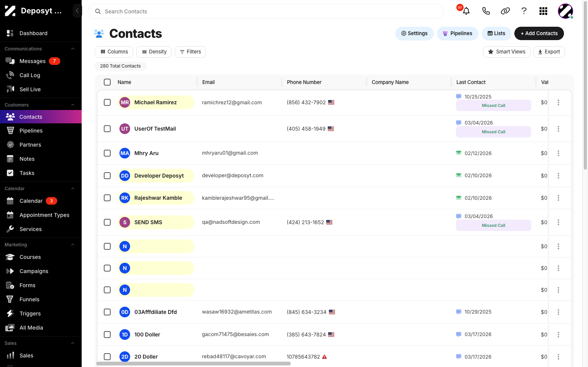Viewport: 588px width, 367px height.
Task: Open row options for 100 Doller
Action: point(558,335)
